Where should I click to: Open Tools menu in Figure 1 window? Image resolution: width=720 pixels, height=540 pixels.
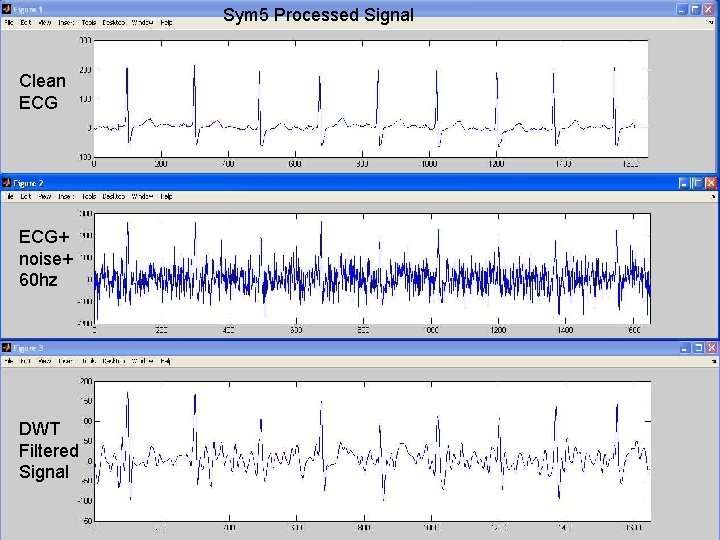(89, 22)
